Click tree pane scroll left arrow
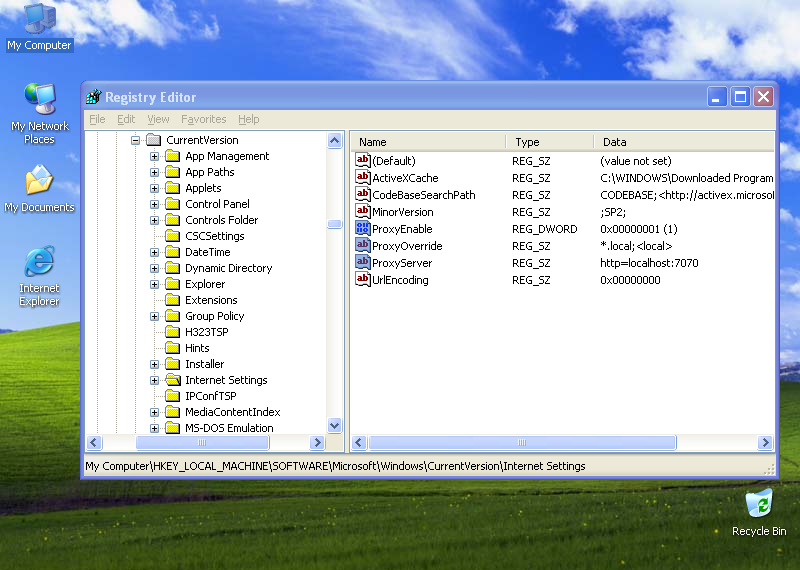The height and width of the screenshot is (570, 800). tap(94, 442)
